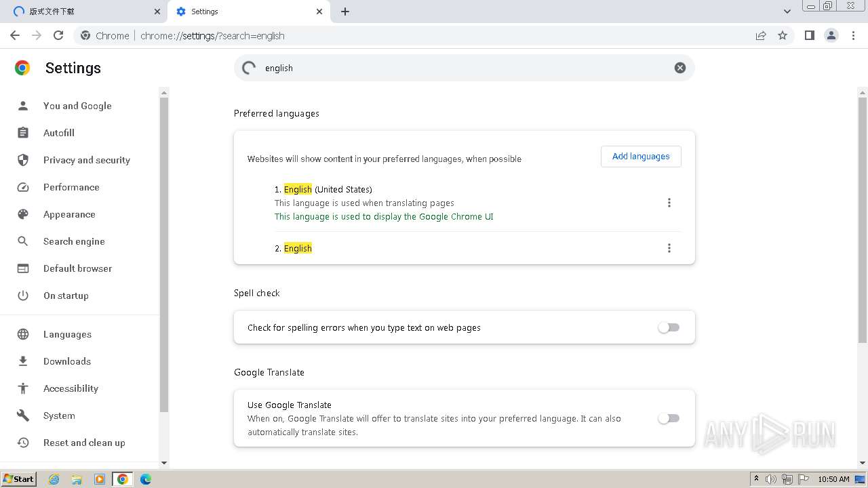Click the share this page icon
The width and height of the screenshot is (868, 488).
click(x=761, y=35)
